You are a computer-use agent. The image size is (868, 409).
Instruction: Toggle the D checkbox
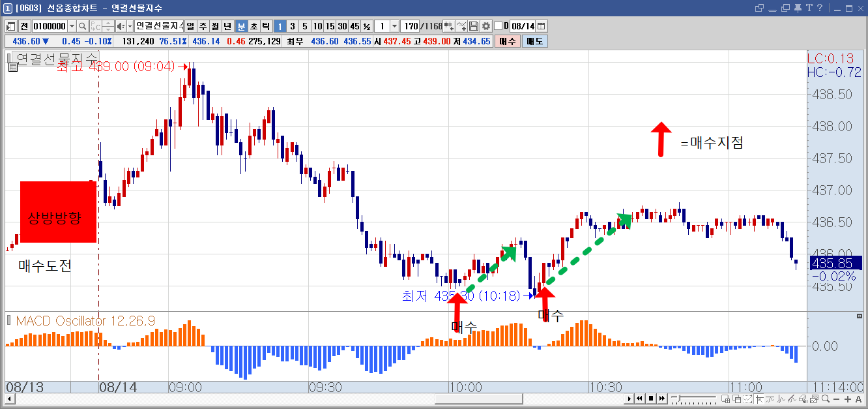[499, 26]
